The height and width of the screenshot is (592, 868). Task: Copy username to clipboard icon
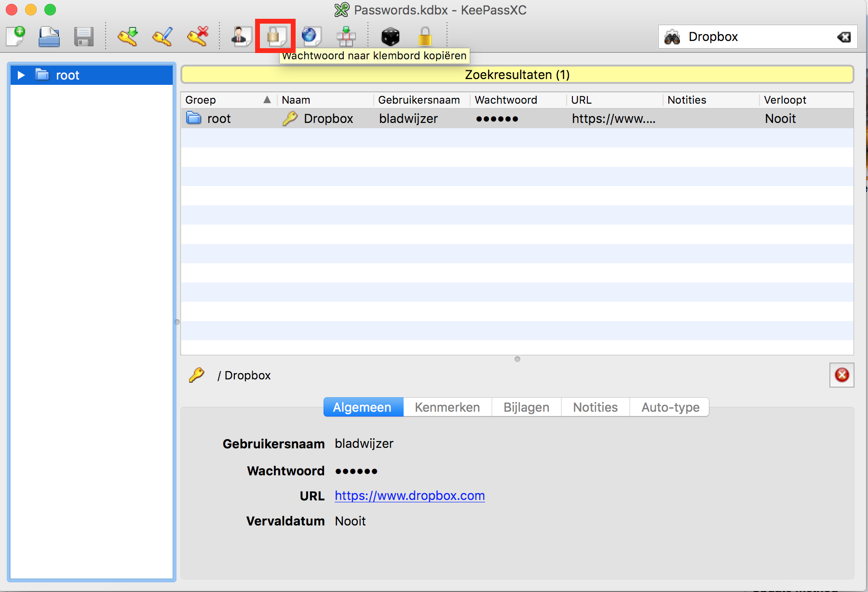241,37
